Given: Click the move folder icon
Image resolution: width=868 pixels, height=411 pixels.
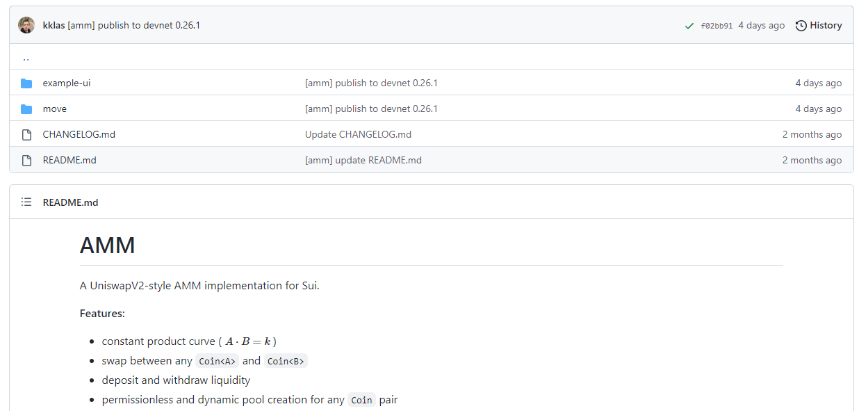Looking at the screenshot, I should pyautogui.click(x=26, y=109).
